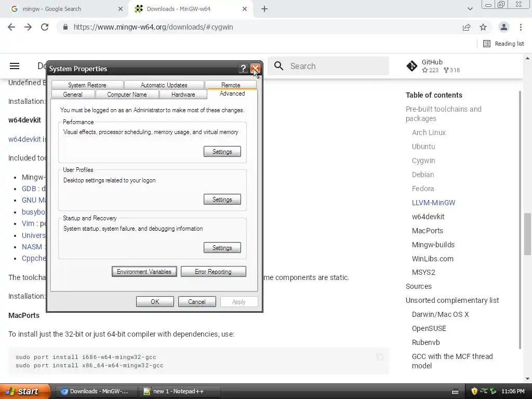Go forward in browser history

click(28, 27)
